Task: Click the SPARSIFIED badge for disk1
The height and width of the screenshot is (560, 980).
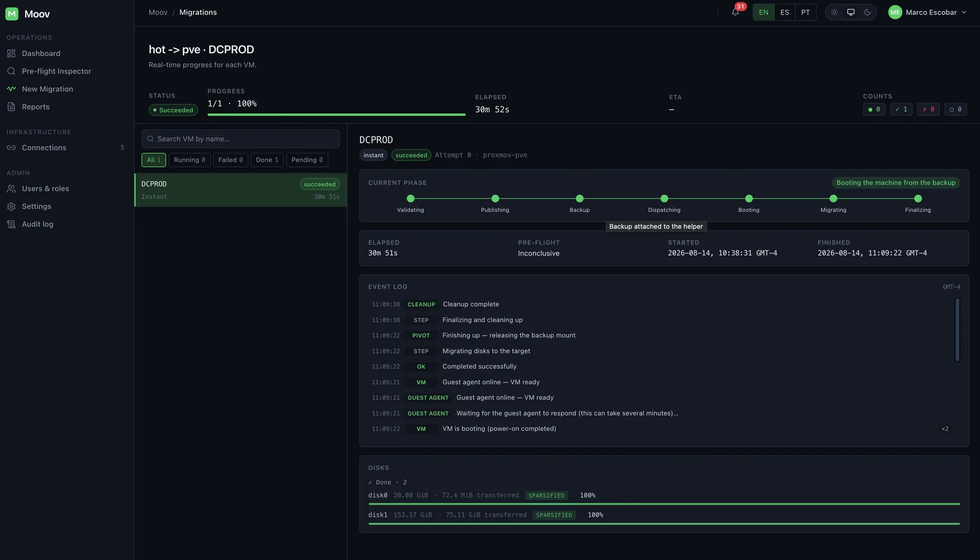Action: [x=554, y=515]
